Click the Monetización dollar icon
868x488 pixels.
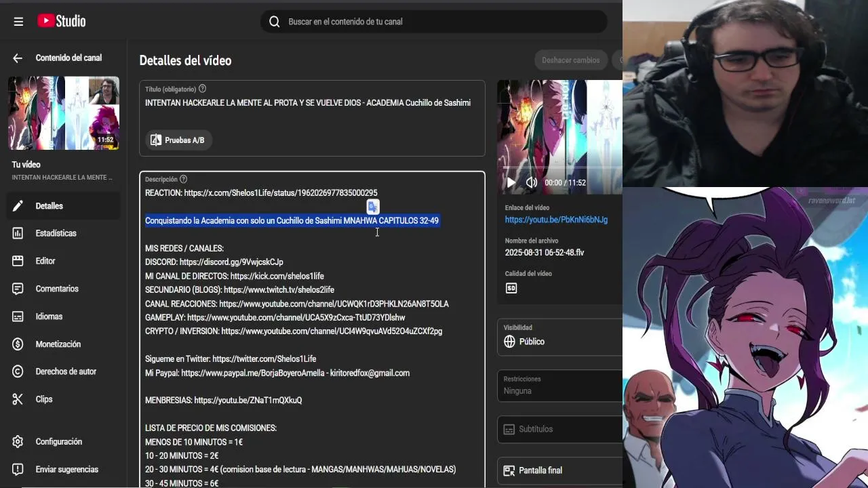18,344
